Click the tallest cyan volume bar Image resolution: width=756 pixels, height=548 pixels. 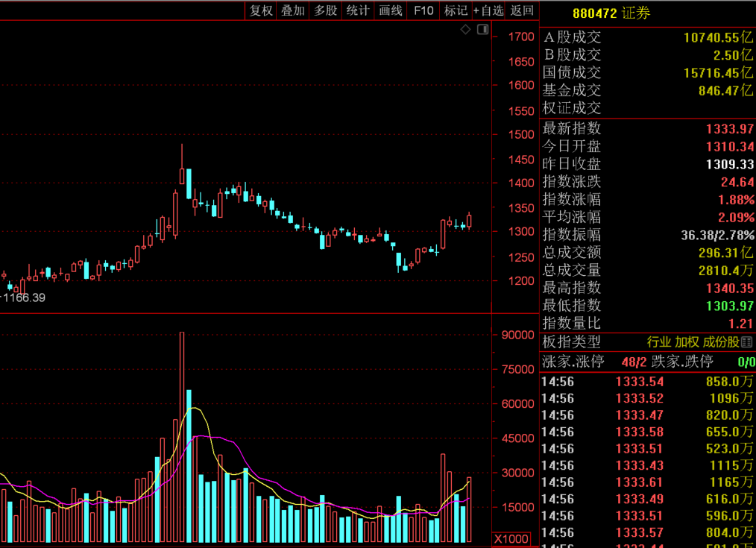point(189,466)
